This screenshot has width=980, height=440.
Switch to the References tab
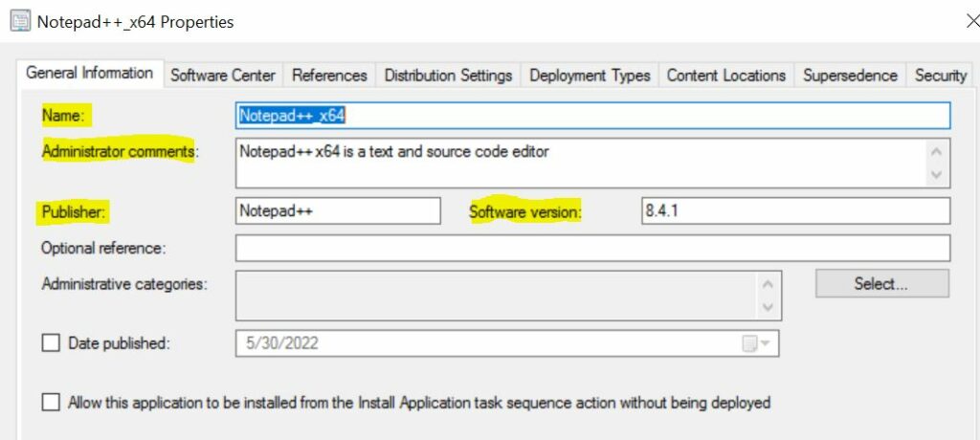pyautogui.click(x=329, y=76)
